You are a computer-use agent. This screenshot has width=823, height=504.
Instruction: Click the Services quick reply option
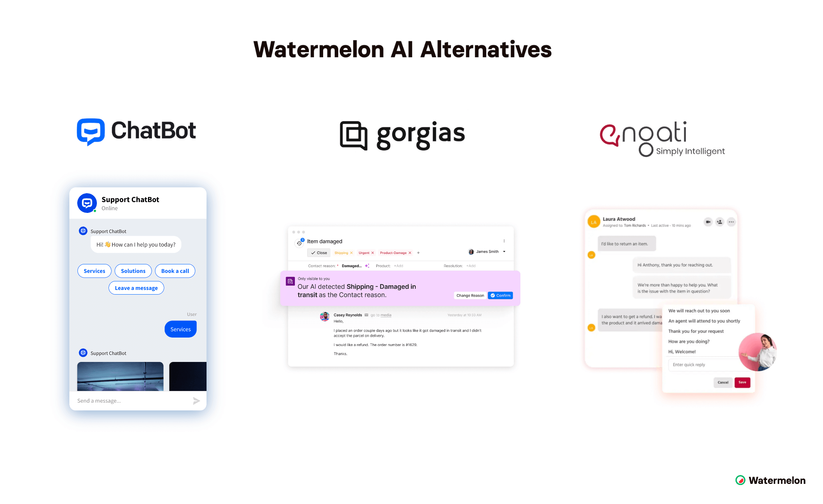coord(94,271)
